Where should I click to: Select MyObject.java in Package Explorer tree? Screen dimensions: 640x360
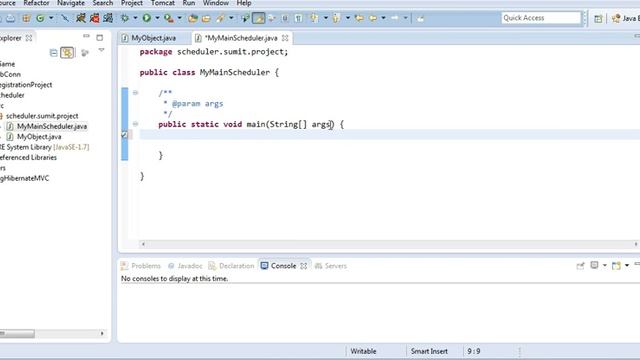(x=39, y=136)
